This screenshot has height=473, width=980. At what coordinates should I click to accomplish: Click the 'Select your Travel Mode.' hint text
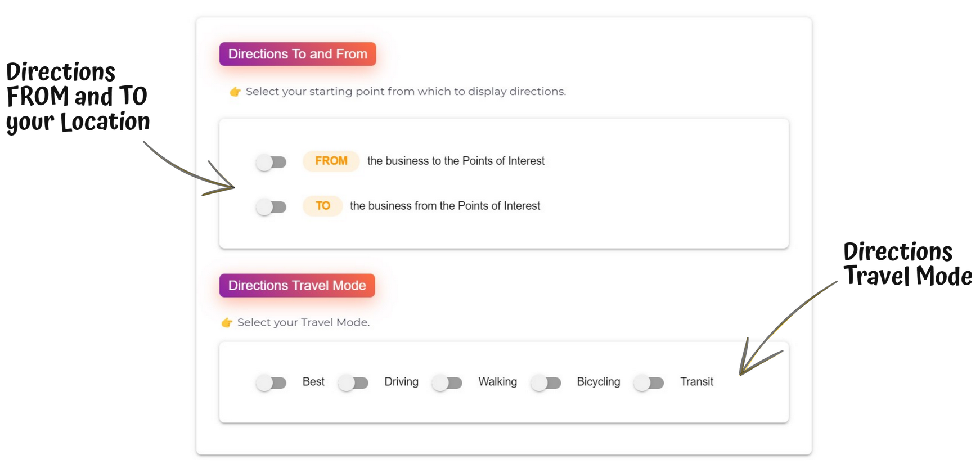coord(303,323)
